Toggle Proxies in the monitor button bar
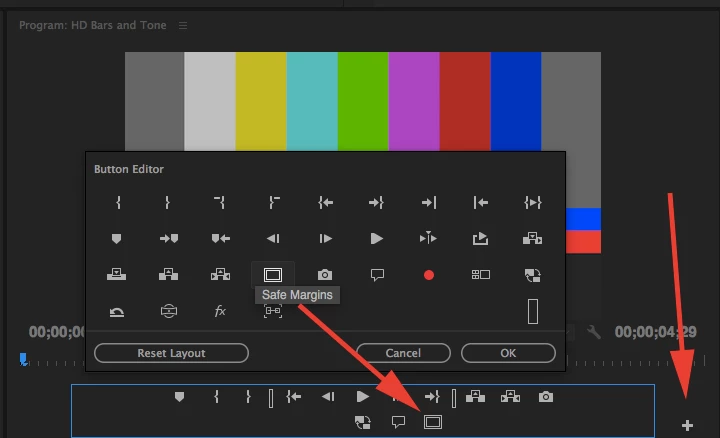Screen dimensions: 720x438 pos(363,422)
